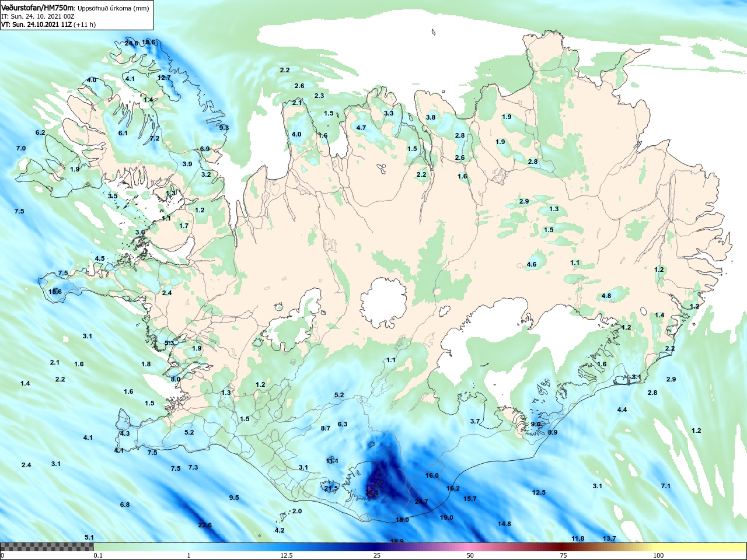Click the 14.8 precipitation value
This screenshot has width=747, height=560.
(x=504, y=524)
